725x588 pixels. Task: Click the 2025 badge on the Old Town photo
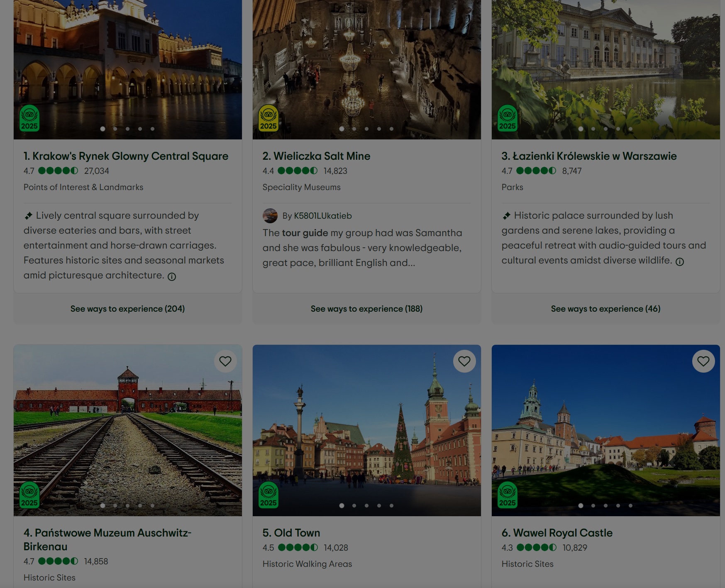pos(269,495)
